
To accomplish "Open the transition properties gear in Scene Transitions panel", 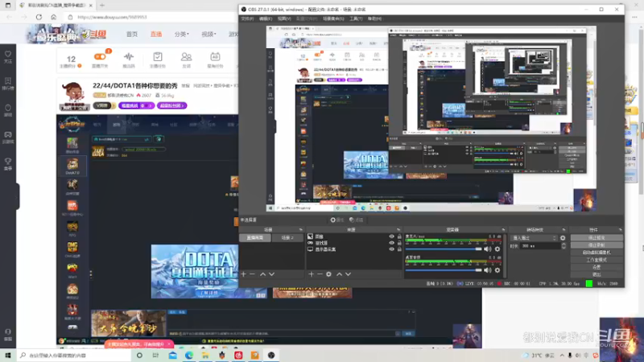I will (563, 238).
